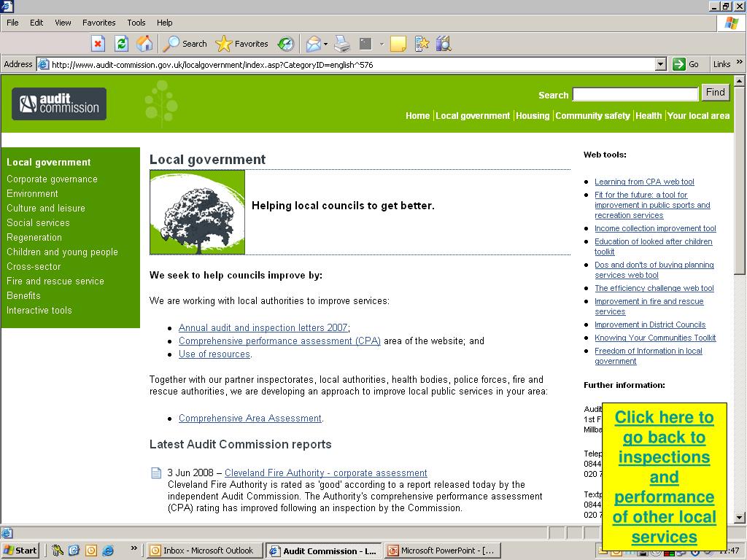Image resolution: width=747 pixels, height=560 pixels.
Task: Open Learning from CPA web tool
Action: pyautogui.click(x=644, y=182)
